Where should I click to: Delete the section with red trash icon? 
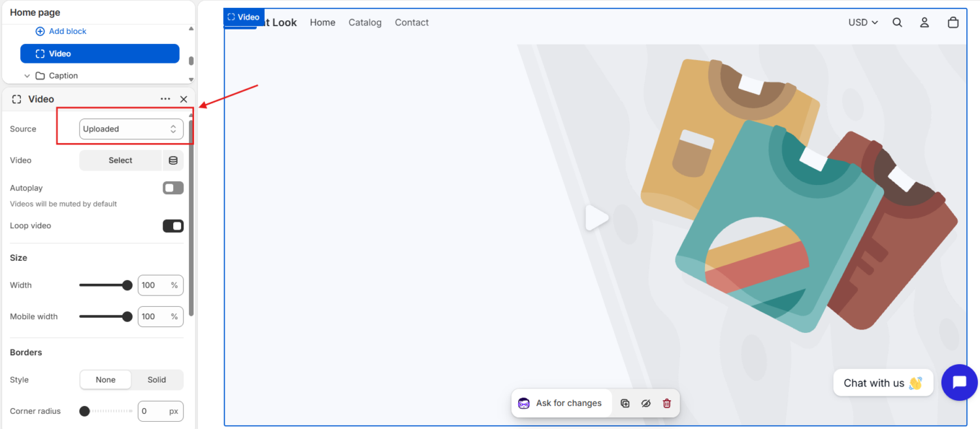click(x=667, y=403)
